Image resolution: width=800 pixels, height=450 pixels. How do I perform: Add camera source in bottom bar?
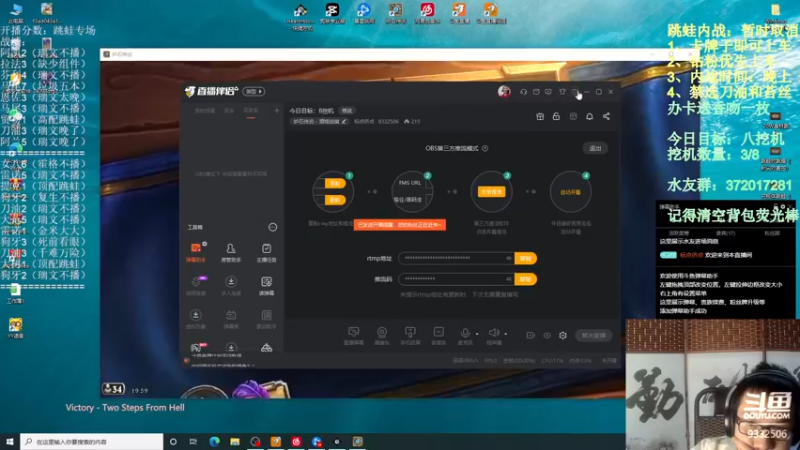(x=382, y=336)
